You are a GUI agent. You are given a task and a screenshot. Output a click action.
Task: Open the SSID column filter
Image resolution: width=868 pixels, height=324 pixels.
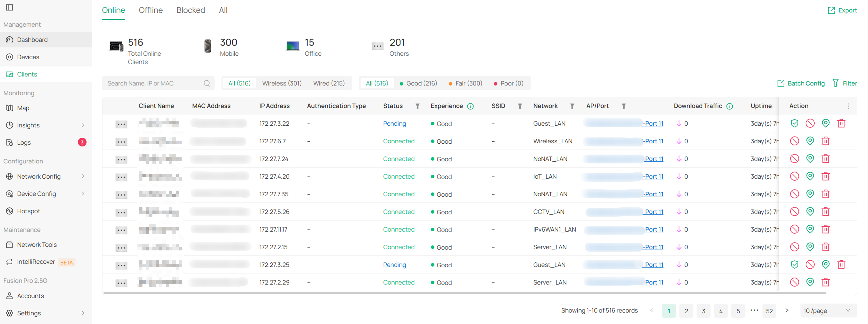click(520, 106)
